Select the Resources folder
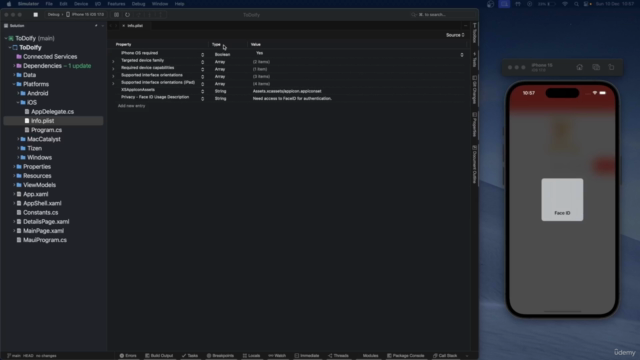Screen dimensions: 640x360 37,176
